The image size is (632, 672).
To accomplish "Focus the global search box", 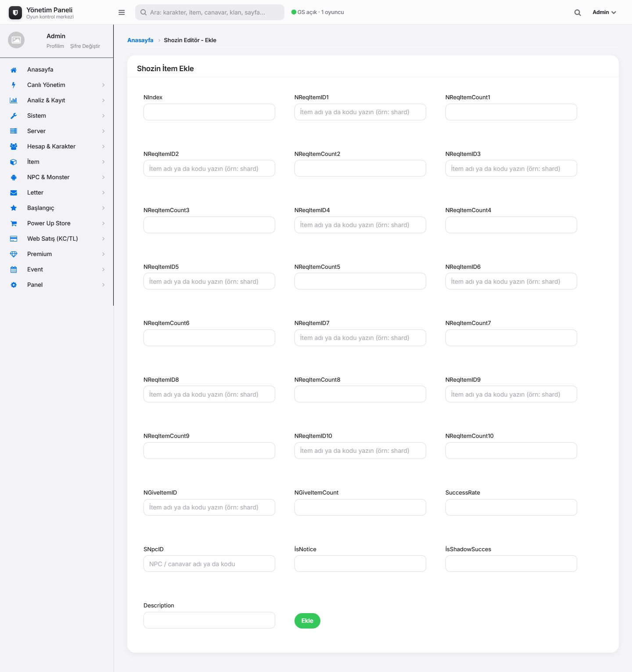I will [210, 12].
